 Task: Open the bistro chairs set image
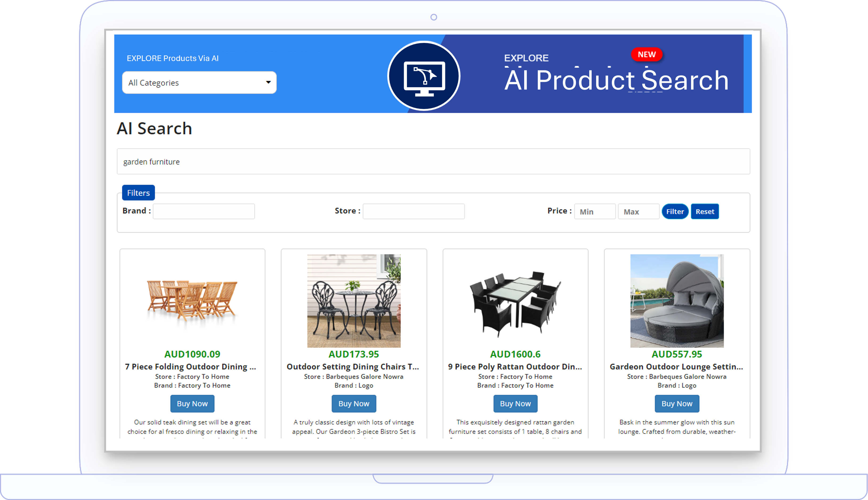tap(354, 301)
